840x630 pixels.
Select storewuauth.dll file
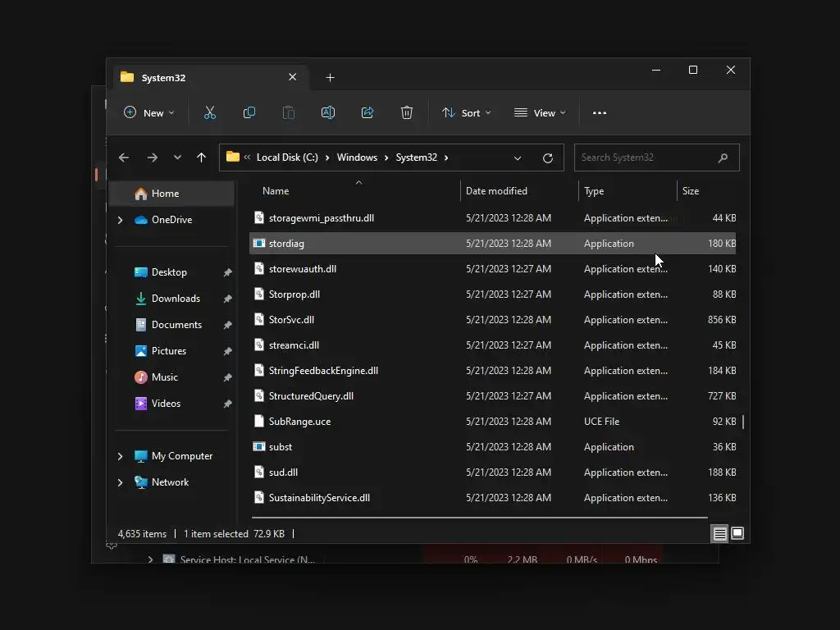click(493, 269)
